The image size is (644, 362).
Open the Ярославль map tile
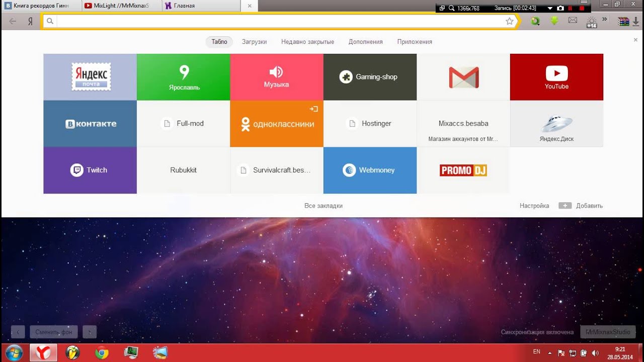tap(184, 77)
